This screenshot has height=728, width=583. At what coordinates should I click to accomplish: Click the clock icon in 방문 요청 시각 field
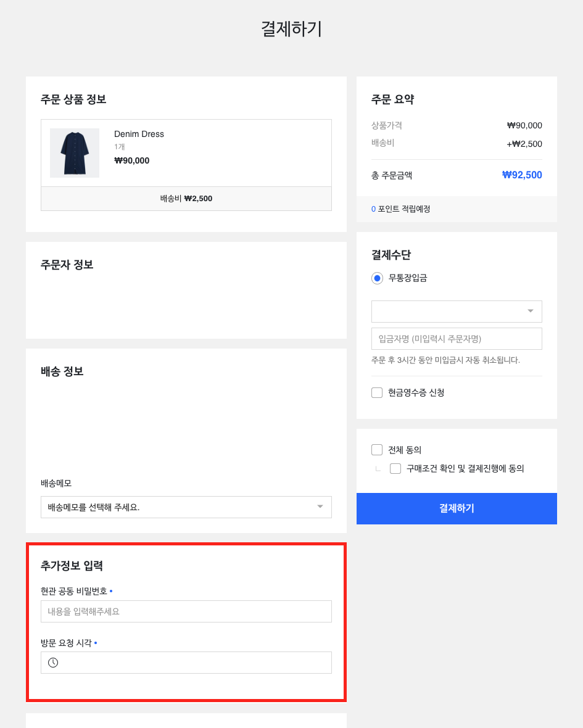pos(53,663)
